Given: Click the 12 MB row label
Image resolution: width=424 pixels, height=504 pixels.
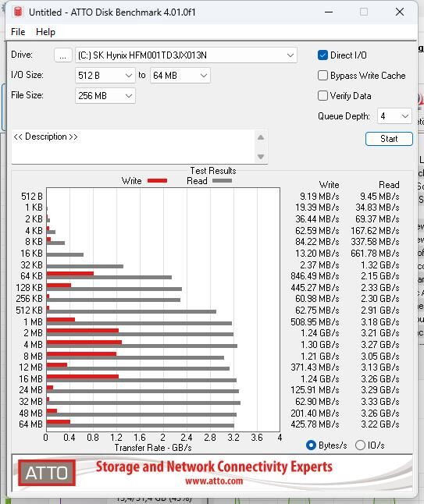Looking at the screenshot, I should coord(31,367).
